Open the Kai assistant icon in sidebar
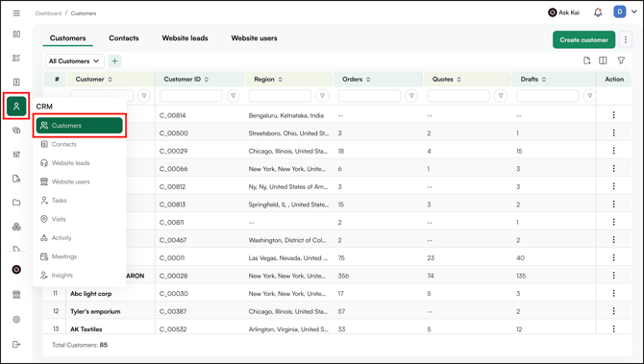The image size is (644, 364). click(x=16, y=270)
